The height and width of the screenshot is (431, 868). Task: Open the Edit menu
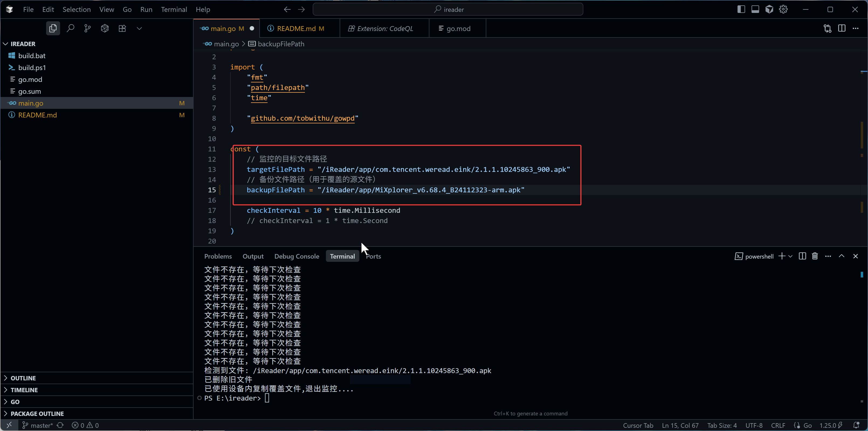pos(48,9)
